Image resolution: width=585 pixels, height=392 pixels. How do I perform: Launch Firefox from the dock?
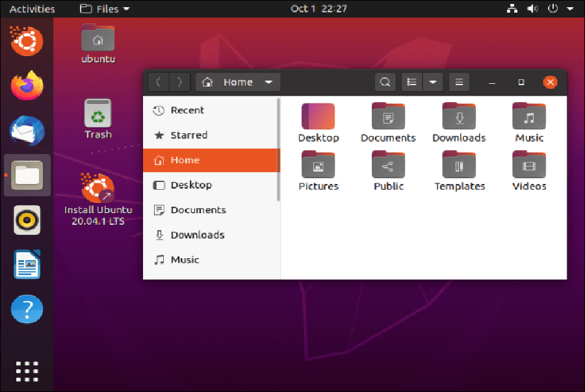click(x=27, y=86)
